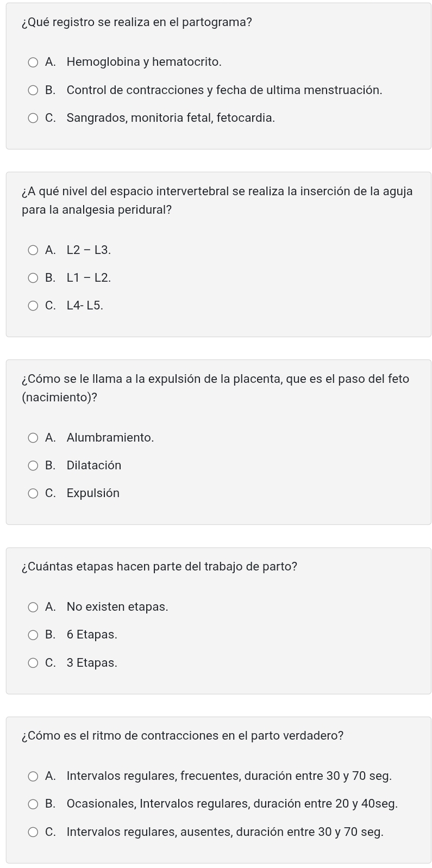This screenshot has width=432, height=868.
Task: Select the 'L2 – L3' radio button
Action: [x=34, y=250]
